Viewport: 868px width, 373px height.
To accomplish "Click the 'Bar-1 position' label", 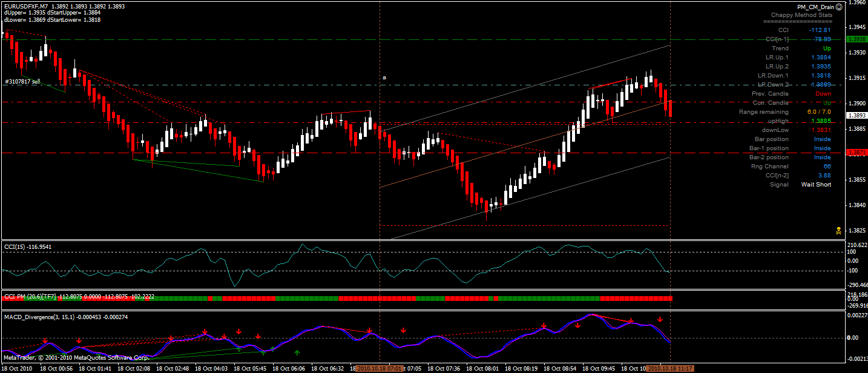I will [769, 148].
